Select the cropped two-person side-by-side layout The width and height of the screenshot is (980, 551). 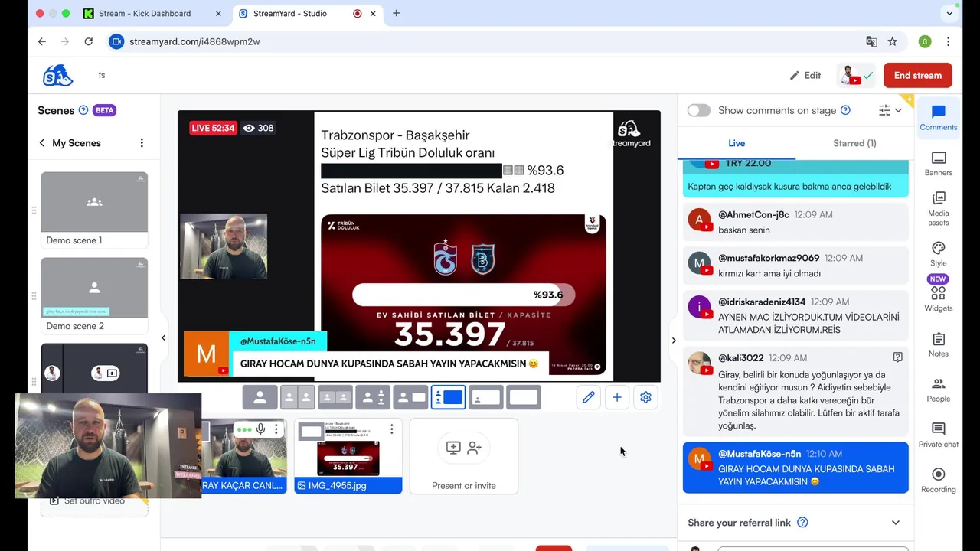(x=298, y=397)
